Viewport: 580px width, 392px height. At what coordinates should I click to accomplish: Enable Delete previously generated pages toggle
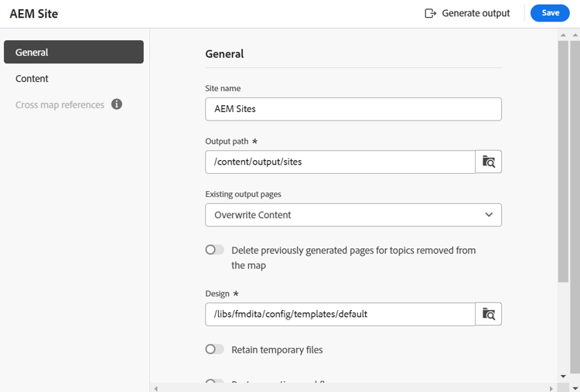(214, 250)
